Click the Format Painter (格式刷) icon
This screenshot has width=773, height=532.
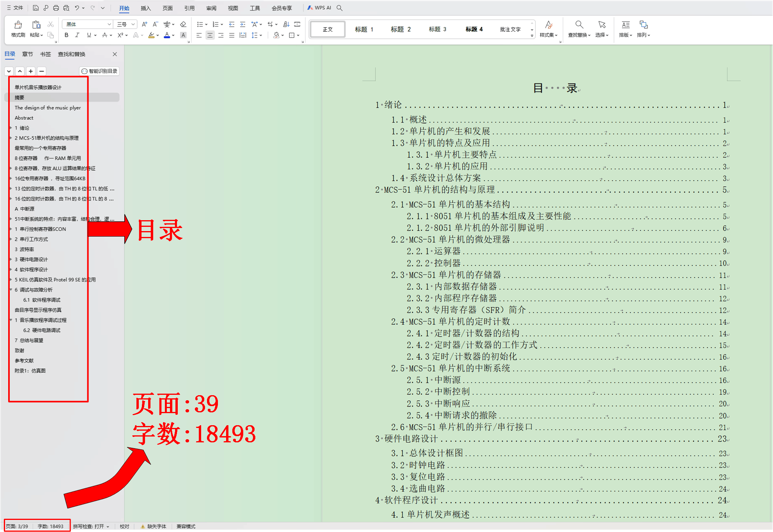click(x=18, y=25)
